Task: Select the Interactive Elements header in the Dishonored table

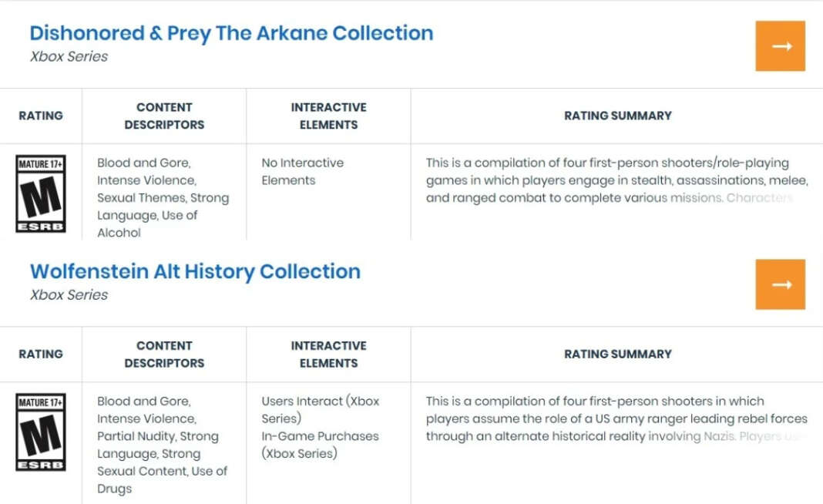Action: [328, 116]
